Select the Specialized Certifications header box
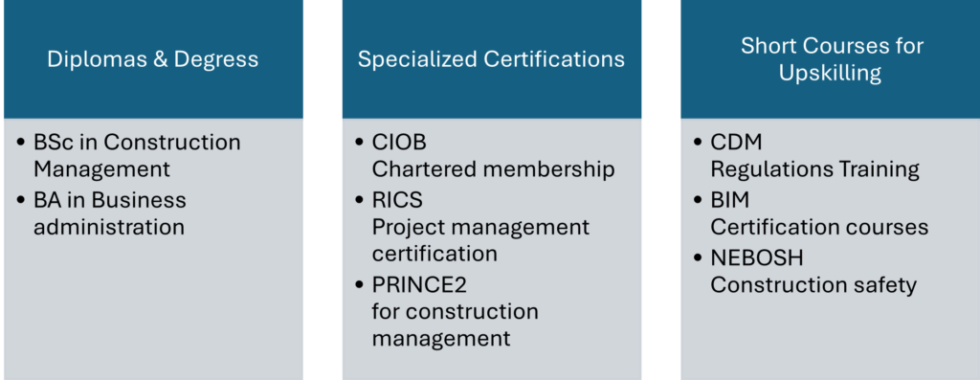Viewport: 980px width, 380px height. tap(491, 59)
